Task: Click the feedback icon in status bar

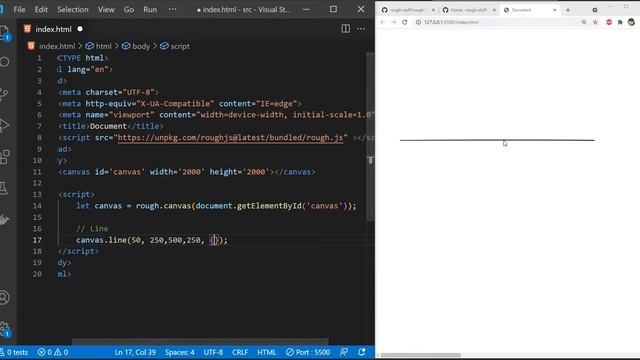Action: point(344,352)
